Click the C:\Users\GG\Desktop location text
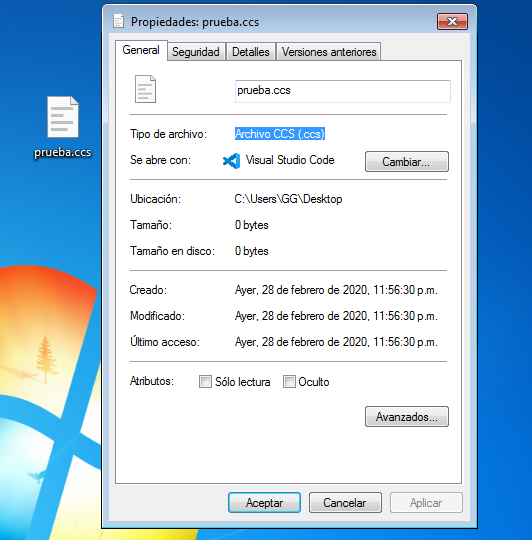The image size is (532, 556). (288, 199)
